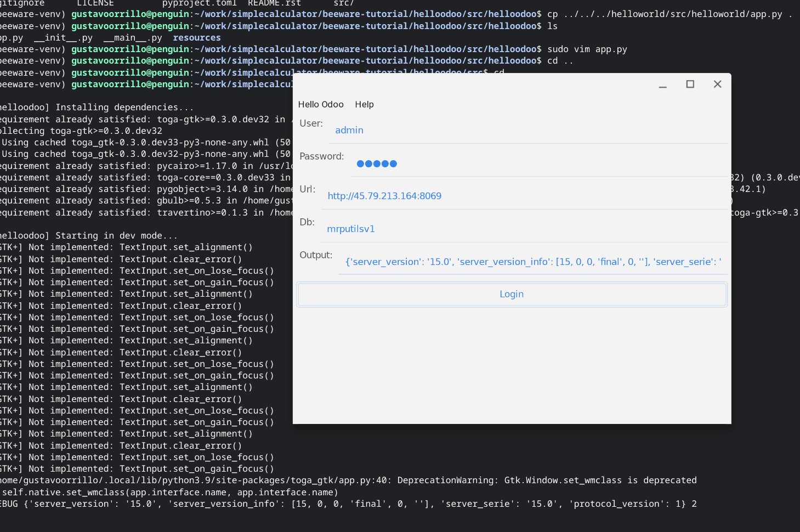Viewport: 800px width, 532px height.
Task: Click the 'Output:' label
Action: coord(316,255)
